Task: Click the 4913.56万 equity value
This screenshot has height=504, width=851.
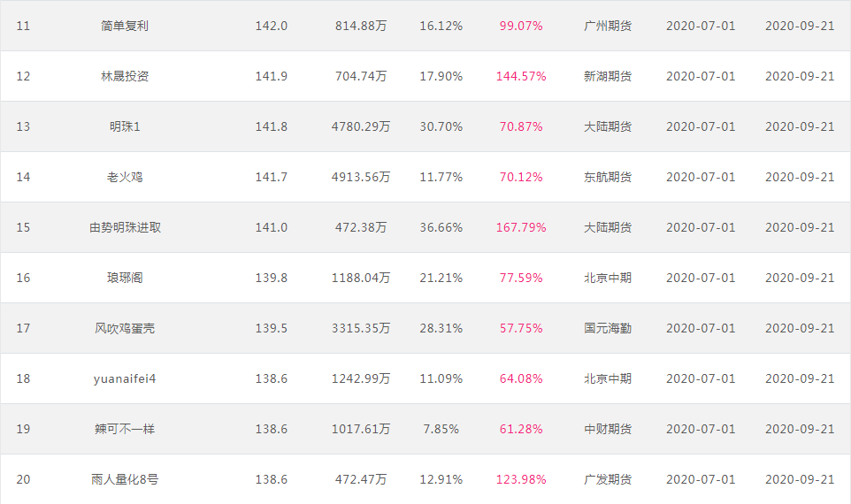Action: click(360, 177)
